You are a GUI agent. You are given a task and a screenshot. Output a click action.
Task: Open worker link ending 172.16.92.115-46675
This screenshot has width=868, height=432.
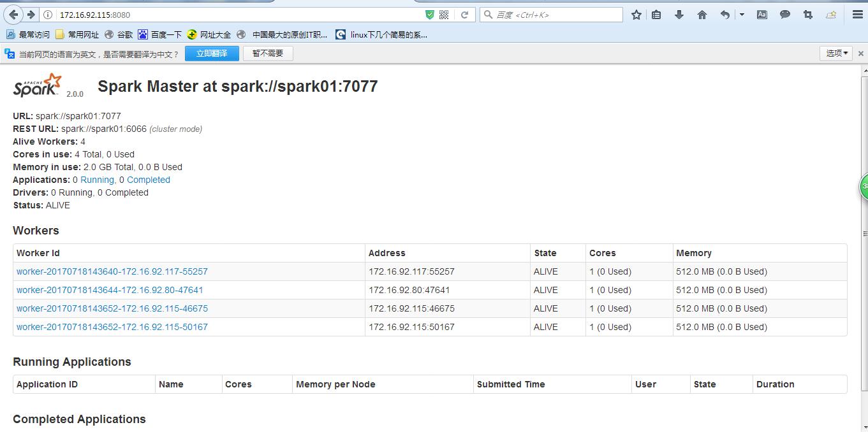click(x=112, y=308)
